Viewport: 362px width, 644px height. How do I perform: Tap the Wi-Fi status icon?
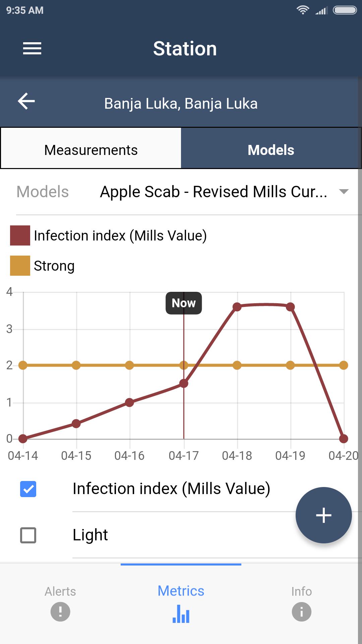[303, 10]
